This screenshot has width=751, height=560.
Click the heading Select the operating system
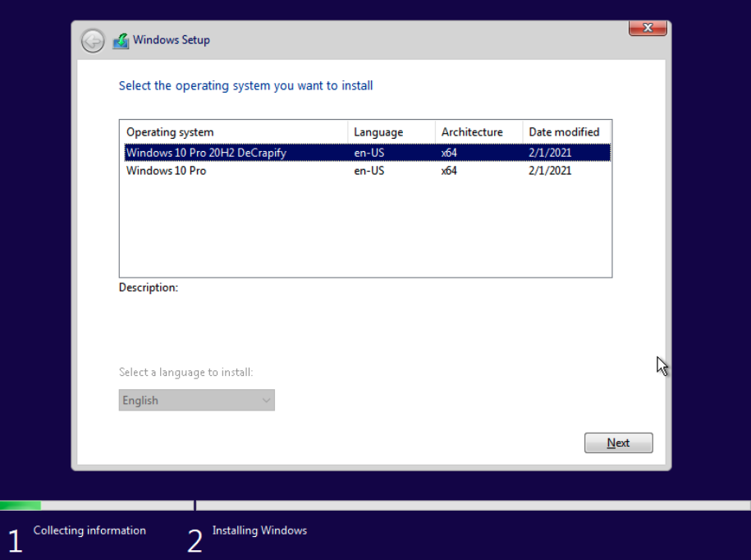[x=245, y=85]
